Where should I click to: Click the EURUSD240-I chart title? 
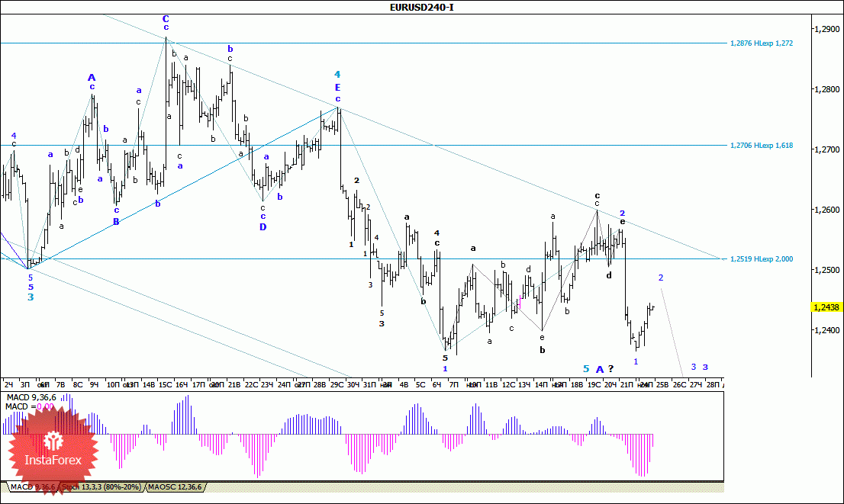(421, 8)
